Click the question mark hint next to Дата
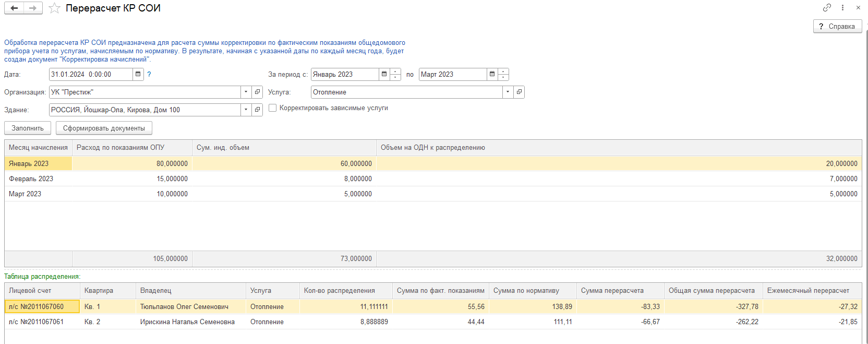Image resolution: width=868 pixels, height=344 pixels. point(149,74)
